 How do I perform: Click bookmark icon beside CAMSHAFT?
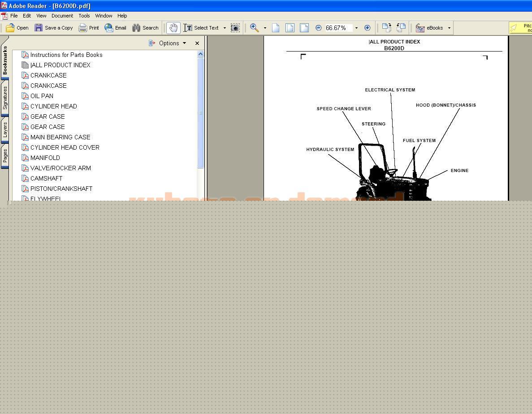[25, 178]
